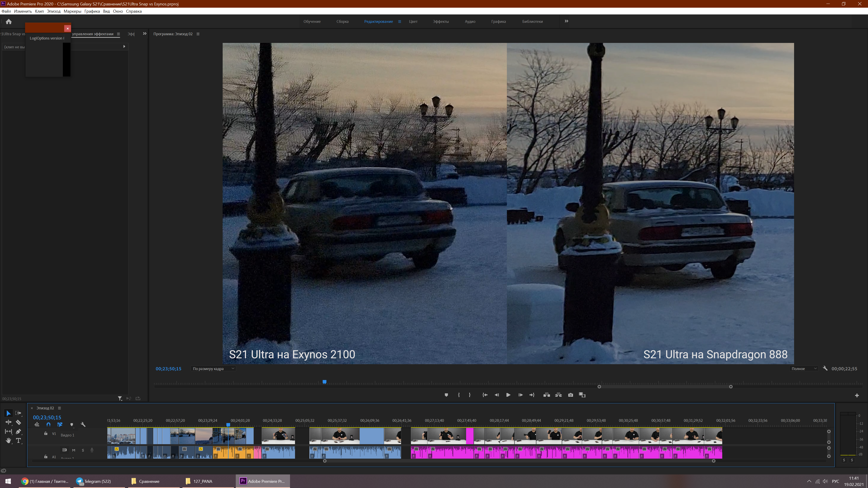Open Program monitor settings wrench
This screenshot has width=868, height=488.
point(825,368)
